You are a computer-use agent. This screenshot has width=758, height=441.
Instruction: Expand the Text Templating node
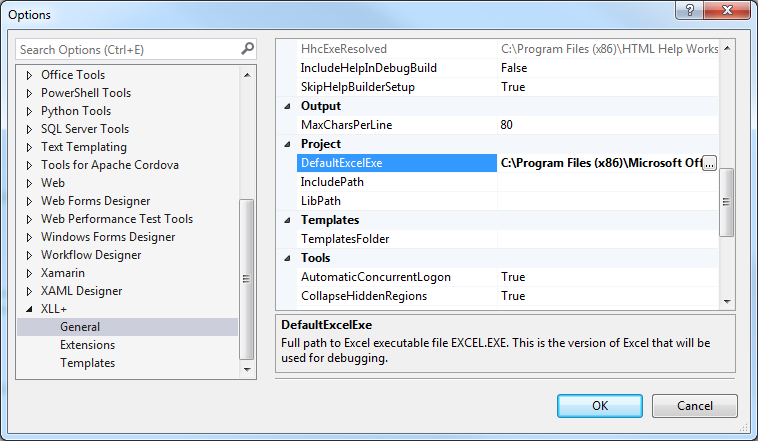(29, 147)
